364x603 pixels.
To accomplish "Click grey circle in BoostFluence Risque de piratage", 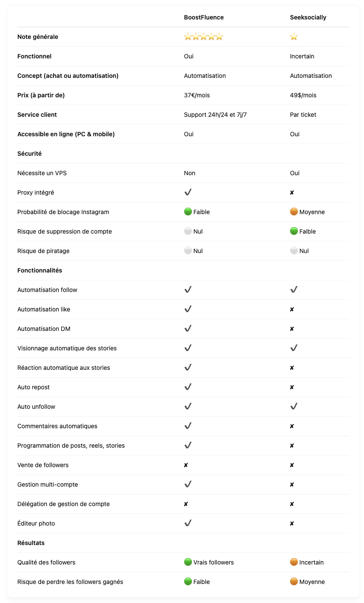I will 188,251.
